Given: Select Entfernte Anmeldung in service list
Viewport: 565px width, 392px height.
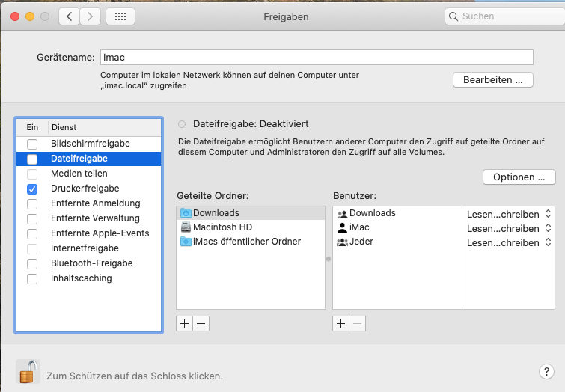Looking at the screenshot, I should coord(95,203).
